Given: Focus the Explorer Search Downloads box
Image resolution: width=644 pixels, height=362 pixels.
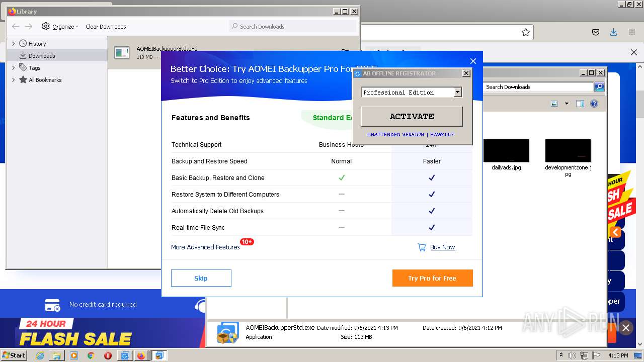Looking at the screenshot, I should 538,87.
